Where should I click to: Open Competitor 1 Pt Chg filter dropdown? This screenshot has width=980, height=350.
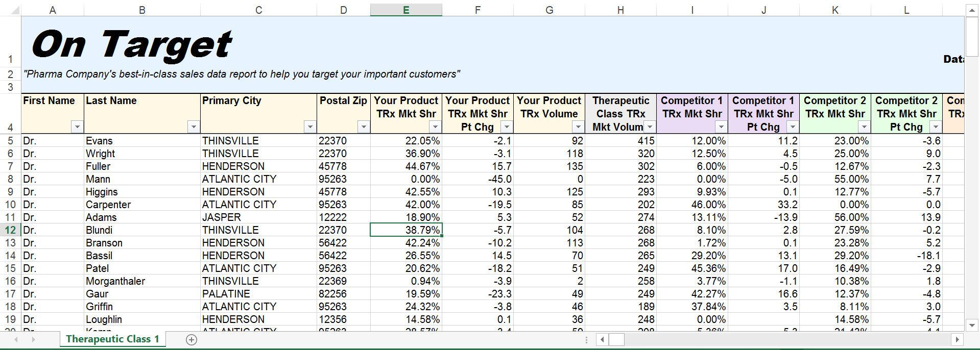(x=792, y=127)
